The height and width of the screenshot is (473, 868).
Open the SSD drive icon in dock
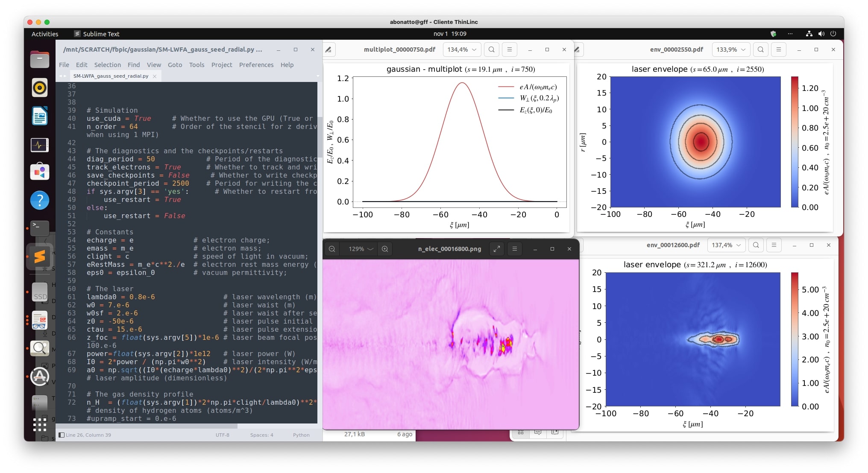click(40, 292)
